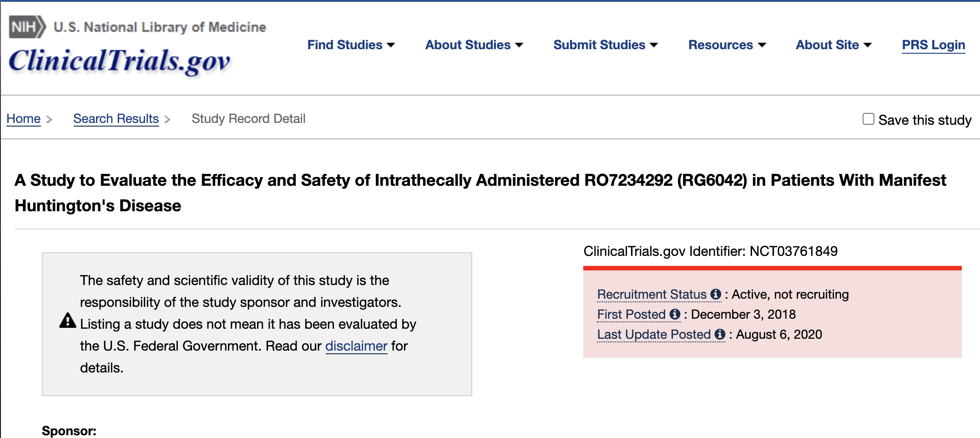Click the First Posted link
The height and width of the screenshot is (438, 980).
tap(631, 314)
